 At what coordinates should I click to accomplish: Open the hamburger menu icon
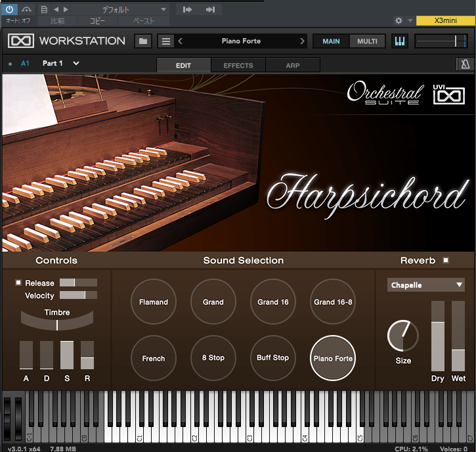pos(165,41)
